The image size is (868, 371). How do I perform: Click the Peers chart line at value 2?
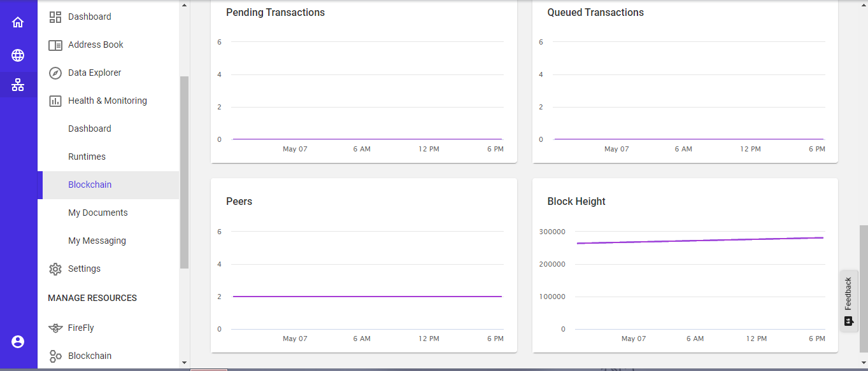pyautogui.click(x=367, y=297)
